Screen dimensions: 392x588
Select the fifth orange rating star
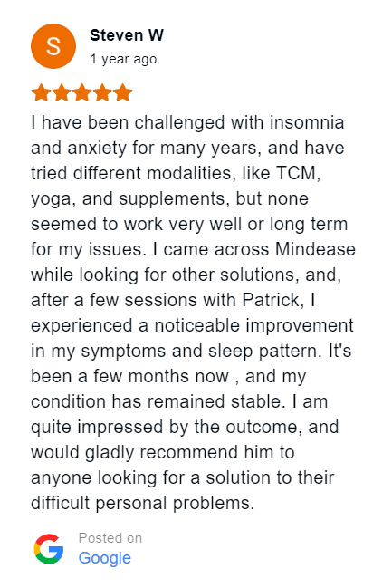122,92
